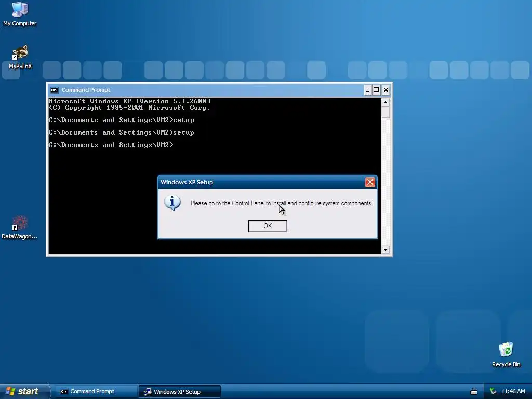Click the last empty prompt line in console
Viewport: 532px width, 399px height.
(111, 145)
